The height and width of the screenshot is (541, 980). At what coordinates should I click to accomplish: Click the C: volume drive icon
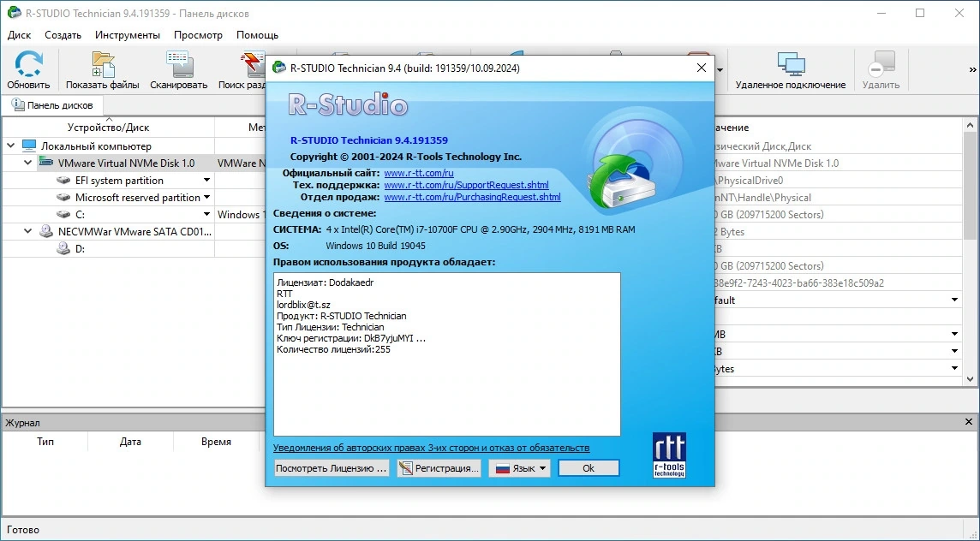(x=63, y=214)
